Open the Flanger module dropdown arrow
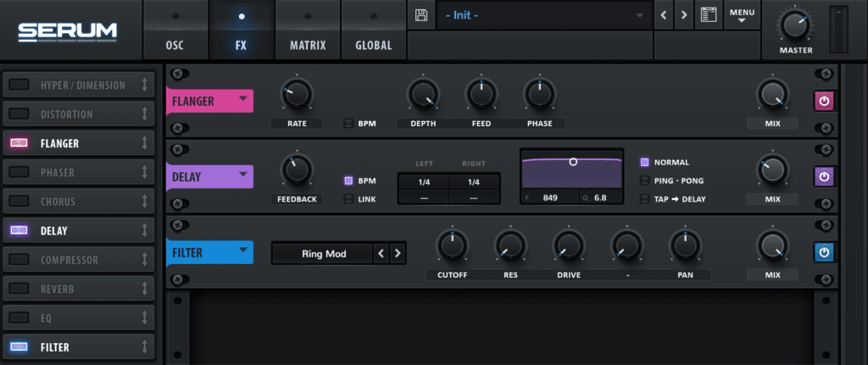Viewport: 868px width, 365px height. click(x=242, y=99)
